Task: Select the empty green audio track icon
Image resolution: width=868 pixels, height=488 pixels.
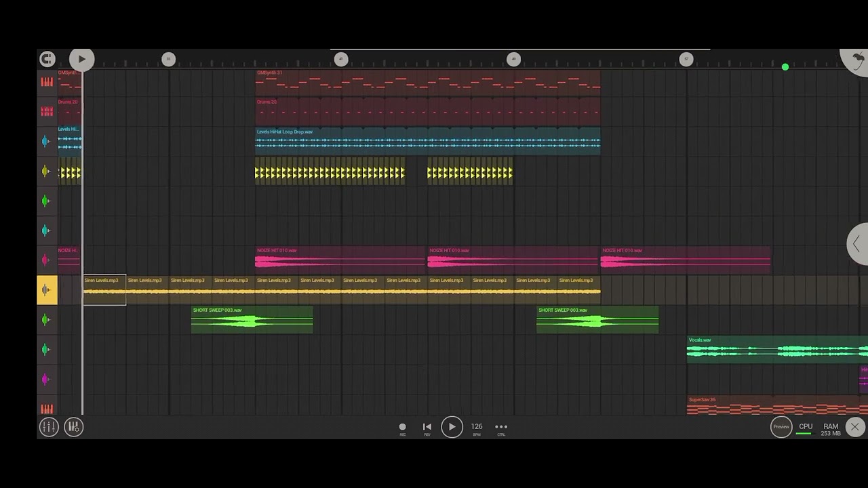Action: click(x=47, y=201)
